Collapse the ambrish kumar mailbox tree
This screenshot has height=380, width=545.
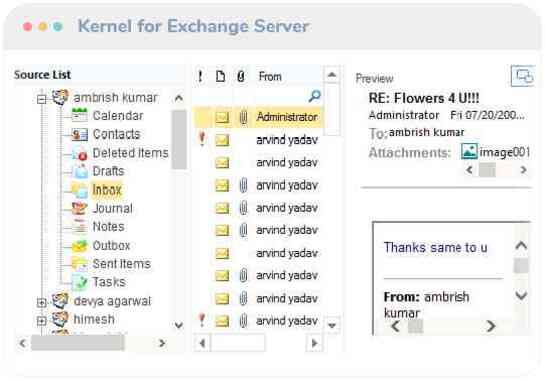coord(41,99)
